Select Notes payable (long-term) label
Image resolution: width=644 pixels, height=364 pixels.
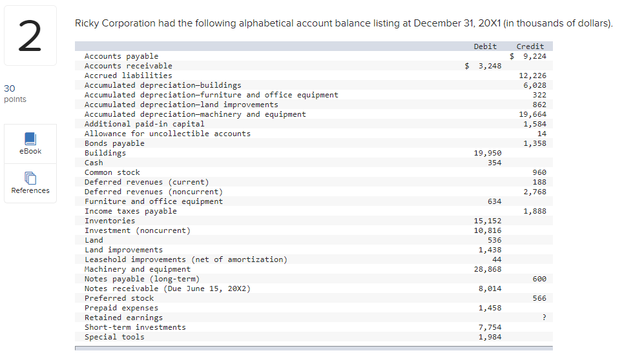click(142, 279)
